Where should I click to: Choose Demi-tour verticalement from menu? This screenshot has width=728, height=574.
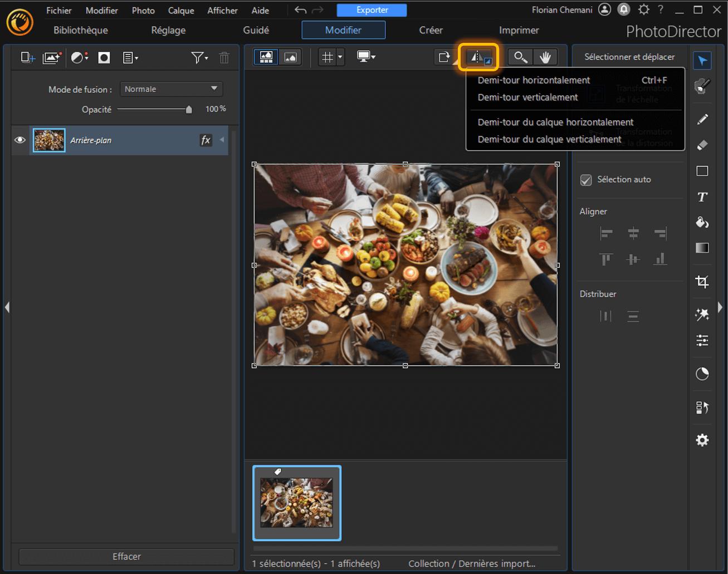[527, 97]
